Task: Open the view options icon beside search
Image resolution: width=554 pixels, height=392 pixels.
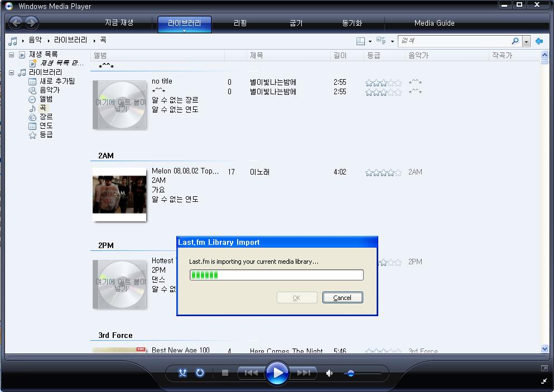Action: click(x=381, y=41)
